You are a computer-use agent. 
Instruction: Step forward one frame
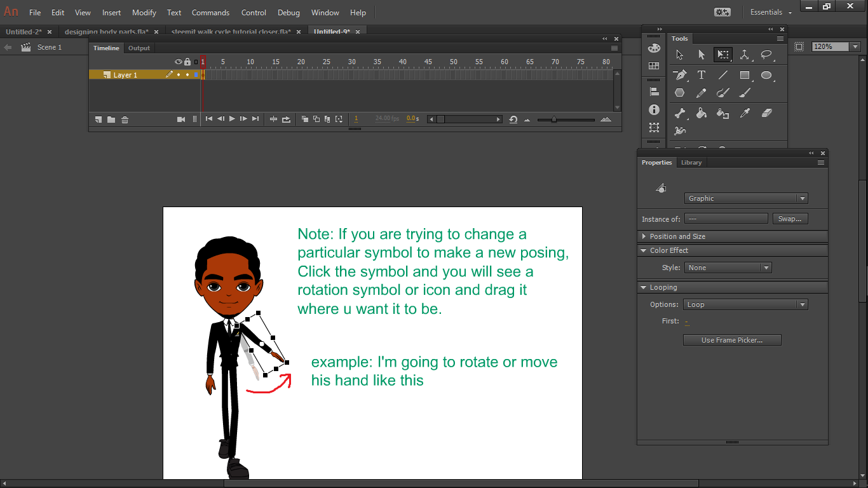point(243,119)
